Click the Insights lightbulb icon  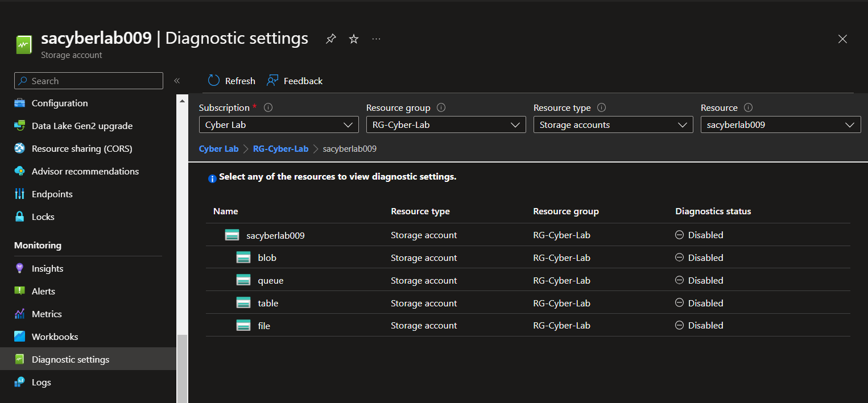(20, 268)
